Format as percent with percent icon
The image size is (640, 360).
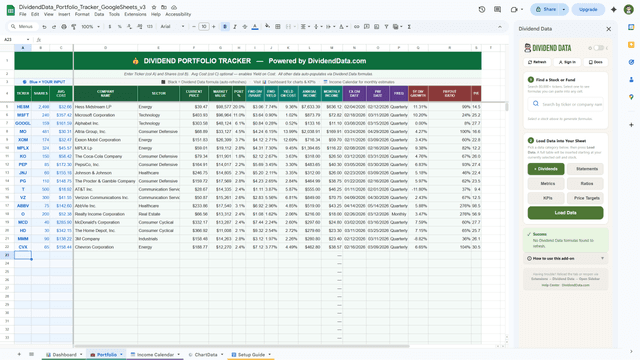pyautogui.click(x=120, y=27)
